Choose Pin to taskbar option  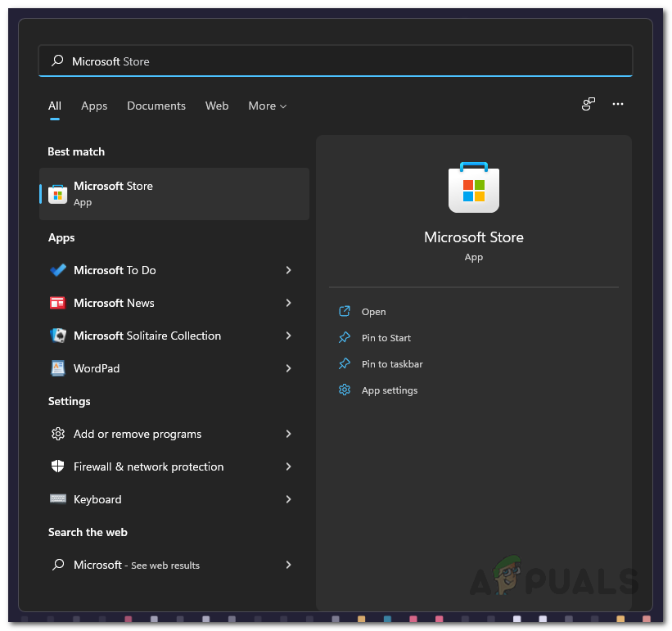[x=391, y=364]
